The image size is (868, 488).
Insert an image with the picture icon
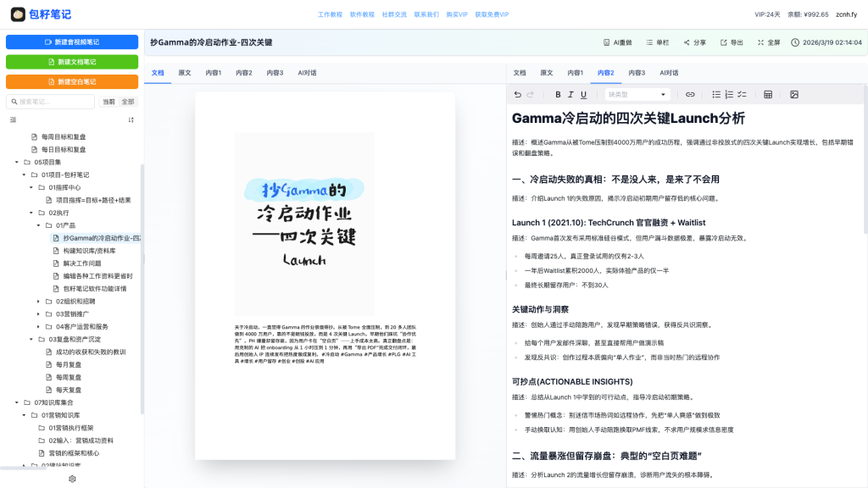(794, 94)
